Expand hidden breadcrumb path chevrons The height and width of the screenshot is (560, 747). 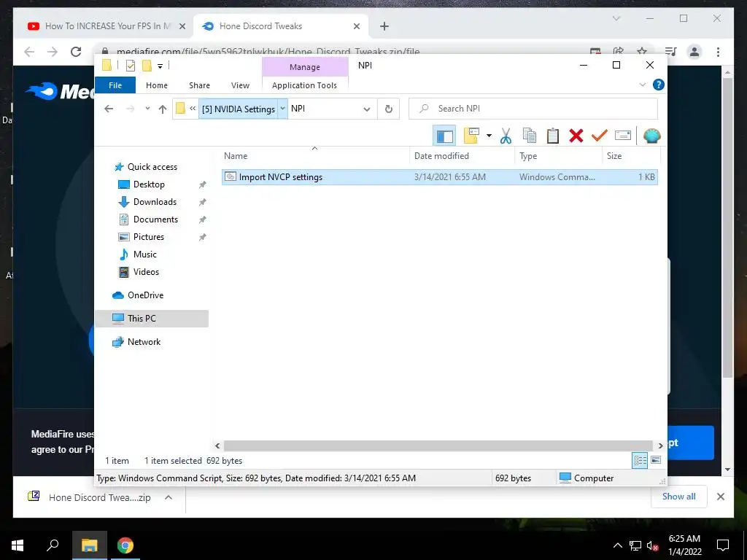pyautogui.click(x=193, y=109)
